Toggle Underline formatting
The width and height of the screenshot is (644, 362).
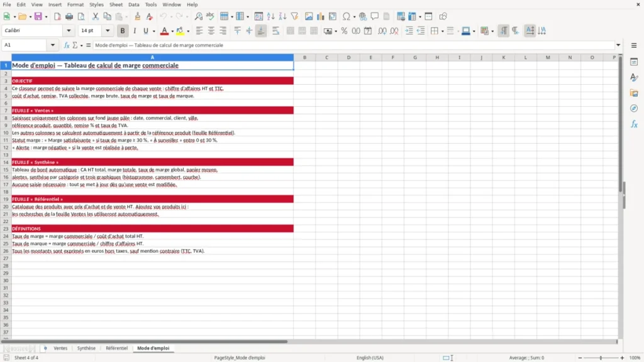pos(145,31)
